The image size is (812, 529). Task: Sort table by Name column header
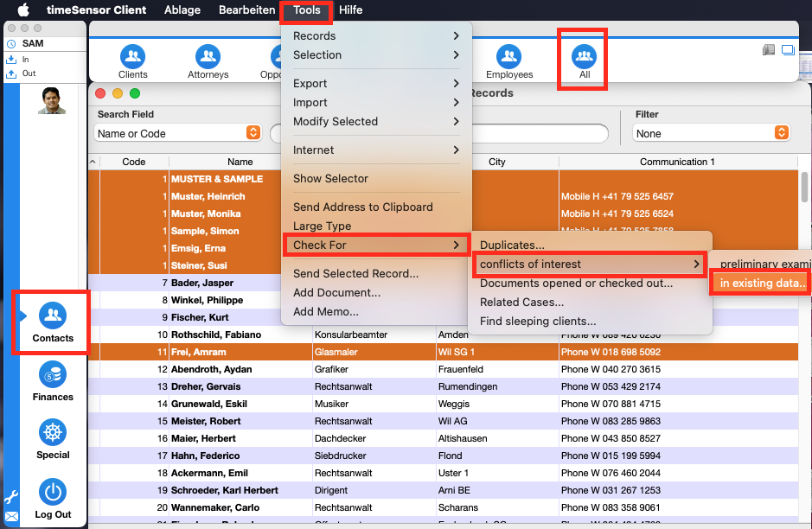click(x=240, y=162)
